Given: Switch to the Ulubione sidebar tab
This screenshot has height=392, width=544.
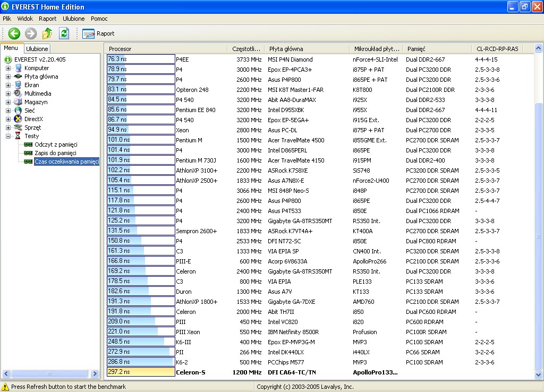Looking at the screenshot, I should coord(37,49).
